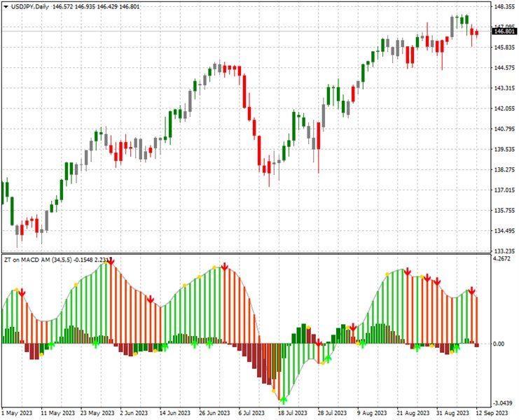
Task: Click the red down arrow at the highest indicator peak
Action: coord(111,261)
